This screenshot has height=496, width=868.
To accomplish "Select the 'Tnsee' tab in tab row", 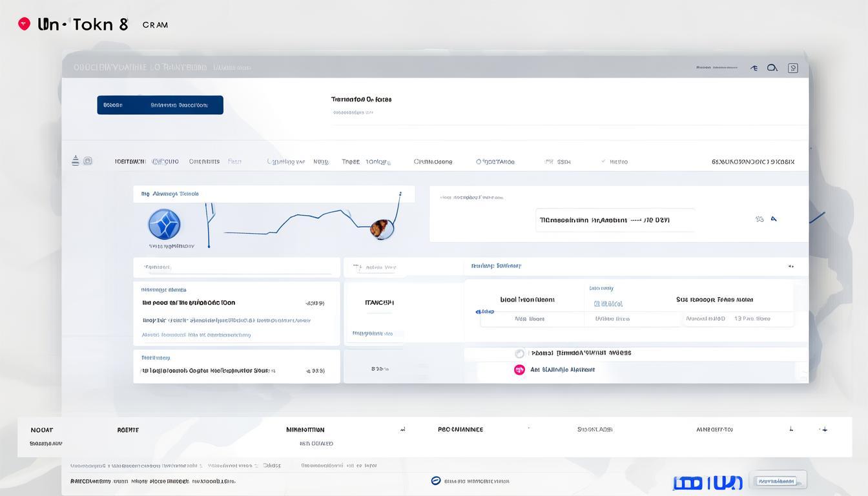I will pyautogui.click(x=351, y=161).
